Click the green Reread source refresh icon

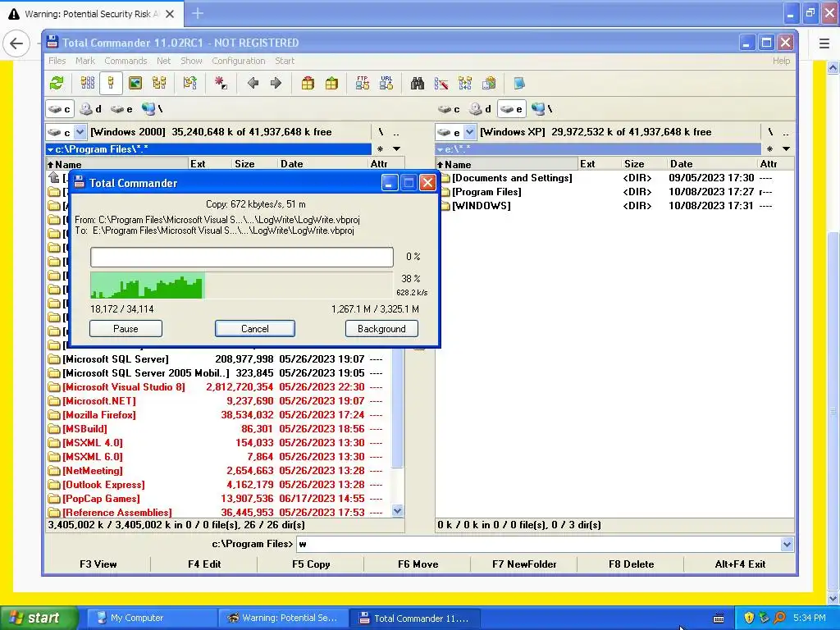click(x=57, y=83)
